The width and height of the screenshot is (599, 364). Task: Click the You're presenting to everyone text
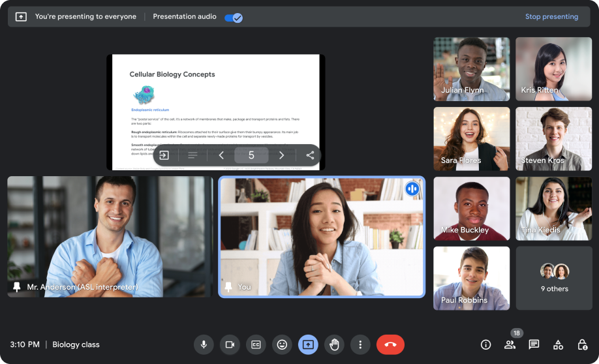[85, 16]
